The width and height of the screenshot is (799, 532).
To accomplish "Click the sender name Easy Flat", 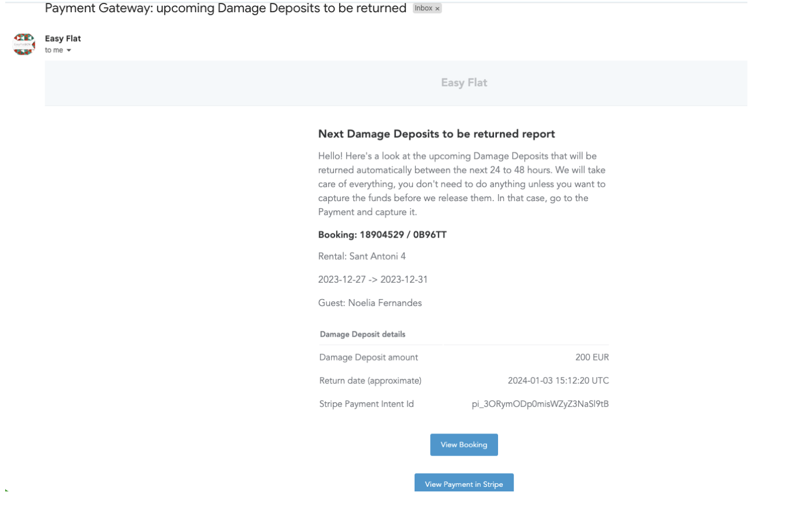I will click(x=63, y=38).
